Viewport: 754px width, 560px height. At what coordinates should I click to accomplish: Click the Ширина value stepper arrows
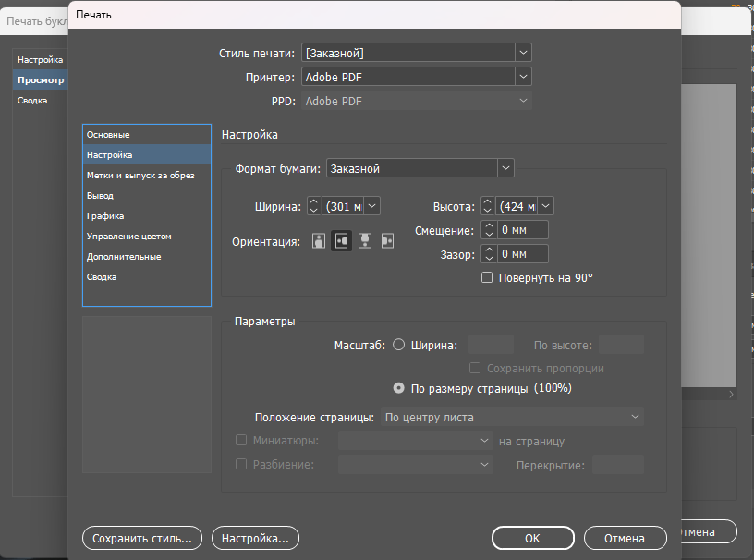point(313,206)
